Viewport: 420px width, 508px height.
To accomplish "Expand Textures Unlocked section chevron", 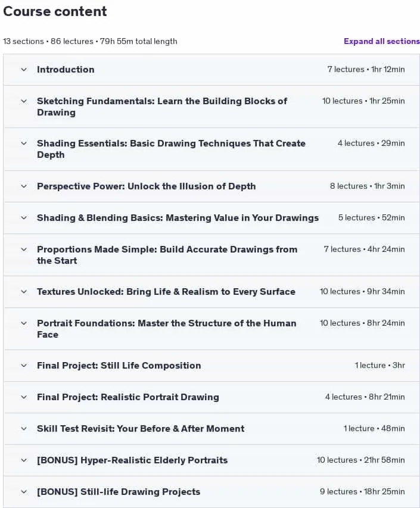I will click(24, 292).
